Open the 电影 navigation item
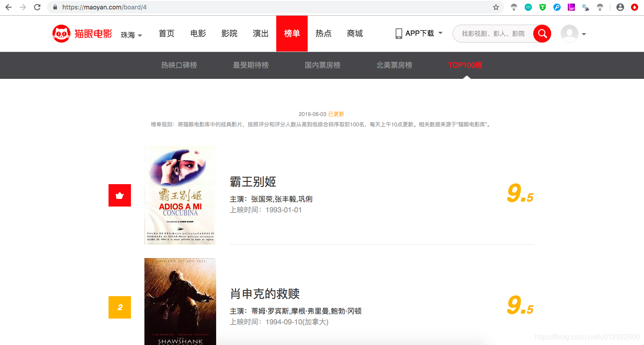644x345 pixels. pos(198,34)
